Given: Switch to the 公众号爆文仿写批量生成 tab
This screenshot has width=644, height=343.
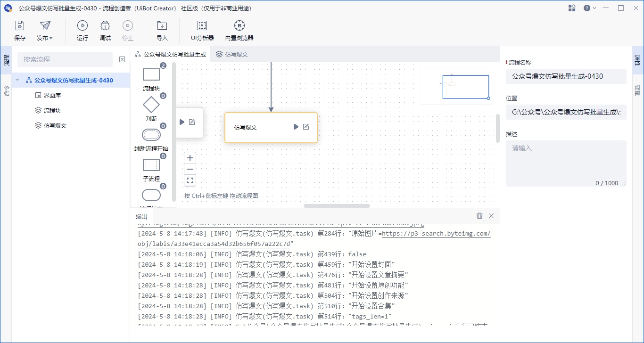Looking at the screenshot, I should pos(171,54).
